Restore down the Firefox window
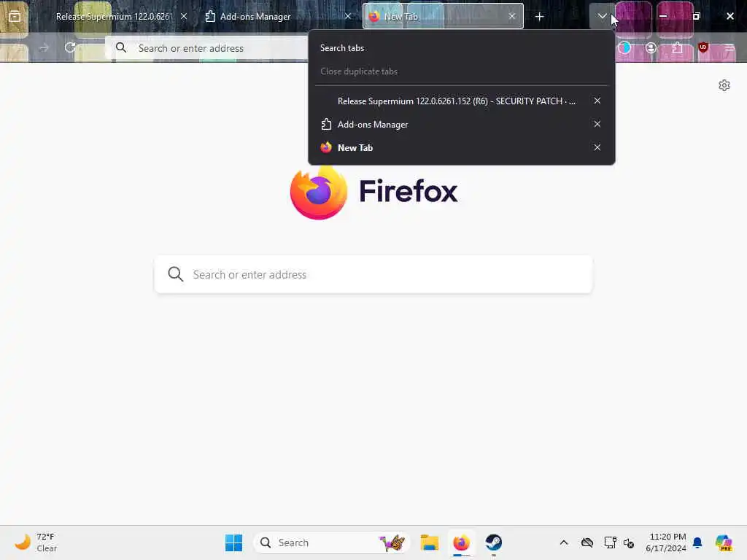Screen dimensions: 747x560 pos(697,16)
